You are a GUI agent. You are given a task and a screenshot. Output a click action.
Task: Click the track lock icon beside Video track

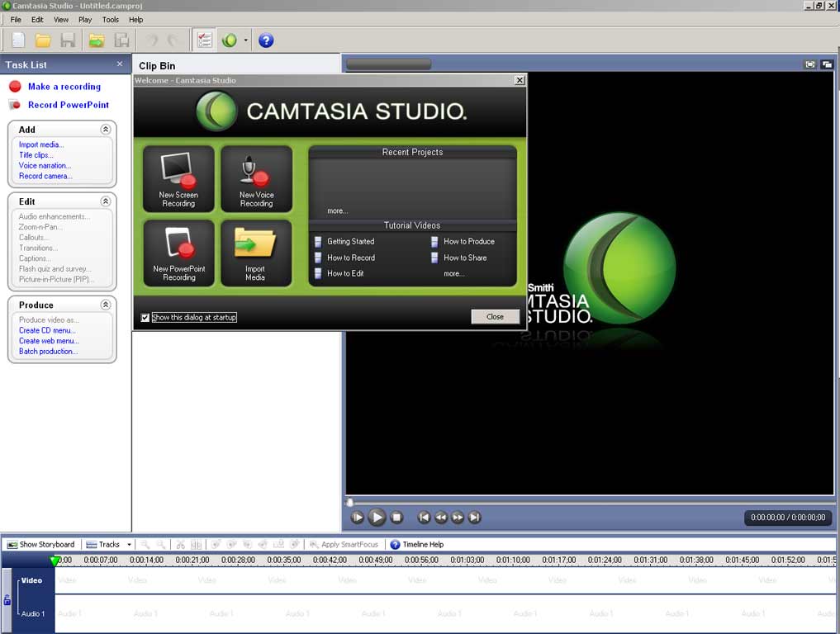(7, 599)
